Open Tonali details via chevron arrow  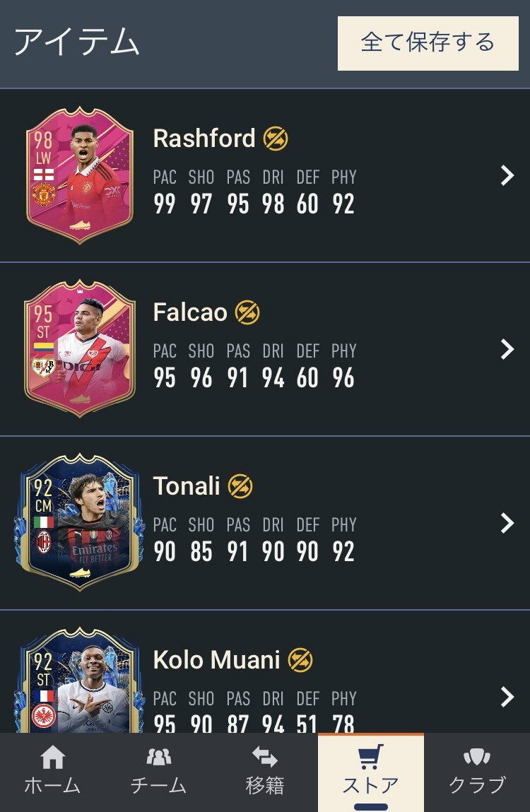pos(507,523)
